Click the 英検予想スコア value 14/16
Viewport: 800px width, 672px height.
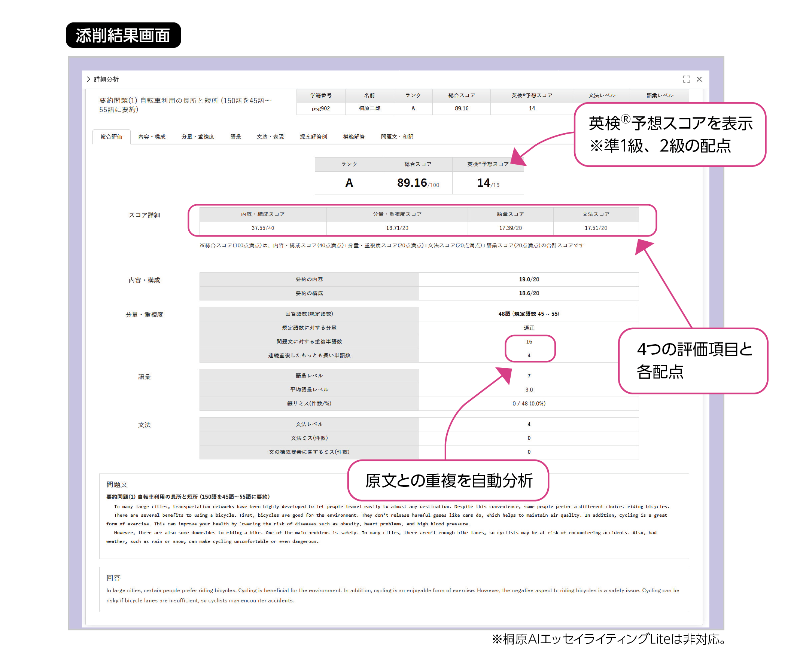pyautogui.click(x=488, y=183)
